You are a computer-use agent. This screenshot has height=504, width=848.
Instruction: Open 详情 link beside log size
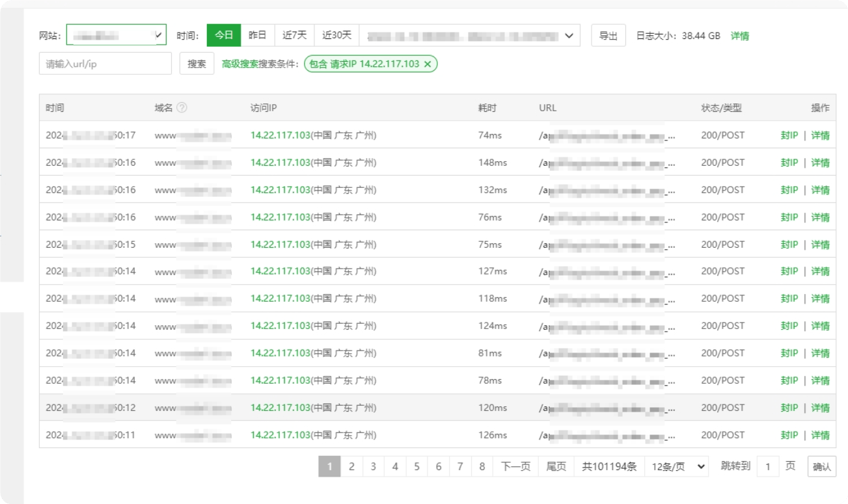pyautogui.click(x=739, y=36)
